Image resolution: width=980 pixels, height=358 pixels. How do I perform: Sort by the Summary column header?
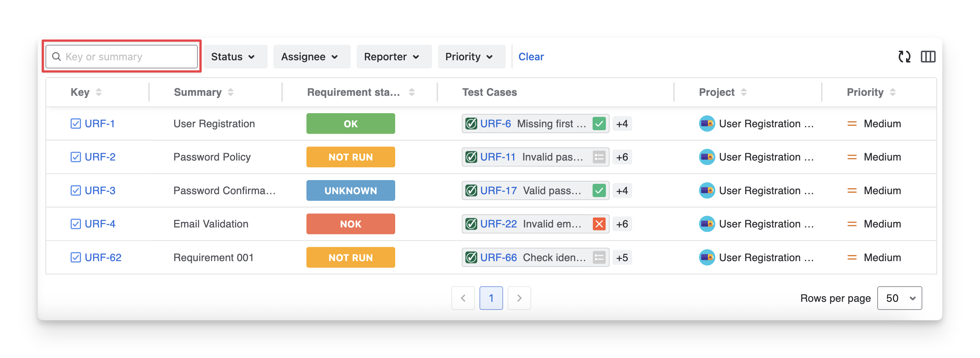198,92
